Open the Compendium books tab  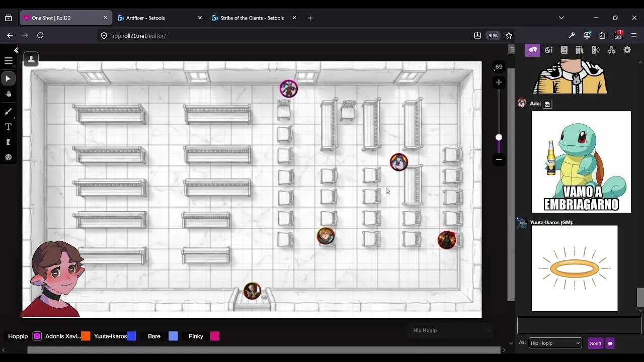(x=580, y=50)
